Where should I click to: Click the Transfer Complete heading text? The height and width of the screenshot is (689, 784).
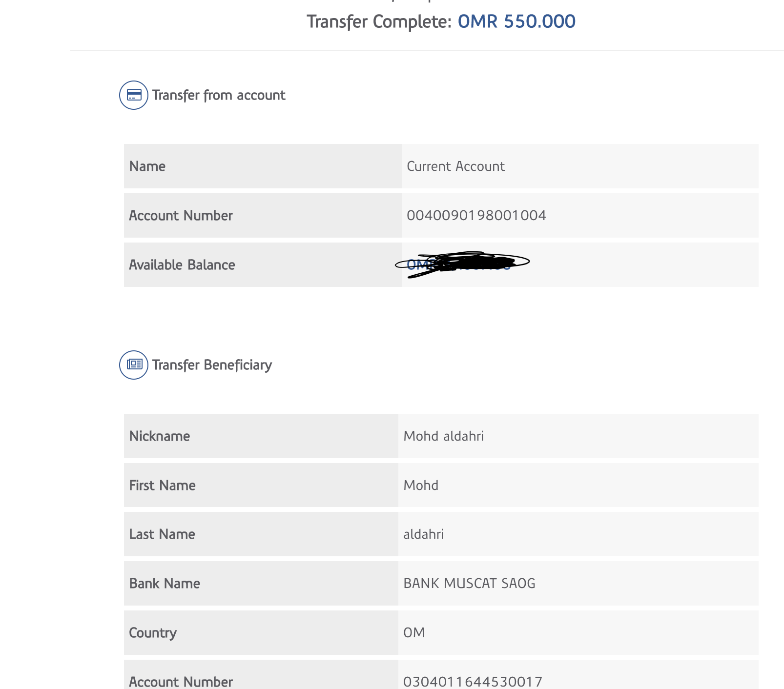click(379, 22)
